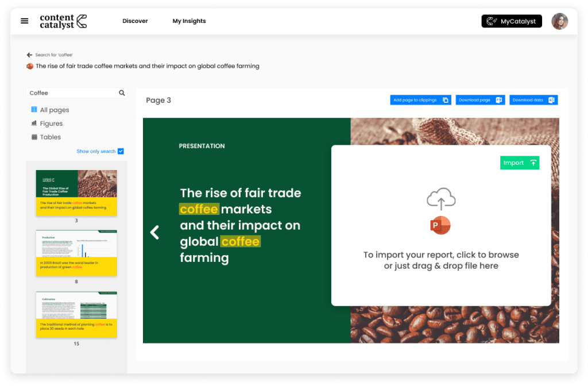Click the PowerPoint icon beside the report title
This screenshot has width=588, height=386.
29,66
